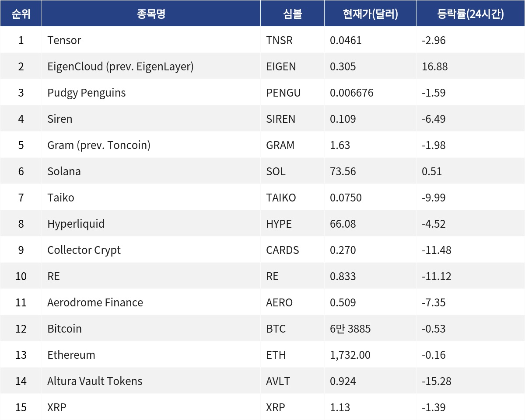Select the HYPE symbol cell
This screenshot has height=420, width=525.
pyautogui.click(x=292, y=224)
